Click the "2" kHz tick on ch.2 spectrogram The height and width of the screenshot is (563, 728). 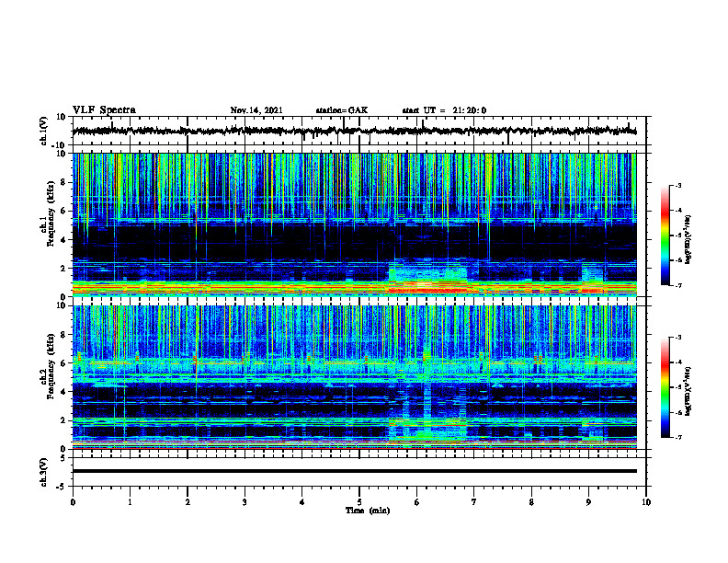click(x=63, y=420)
